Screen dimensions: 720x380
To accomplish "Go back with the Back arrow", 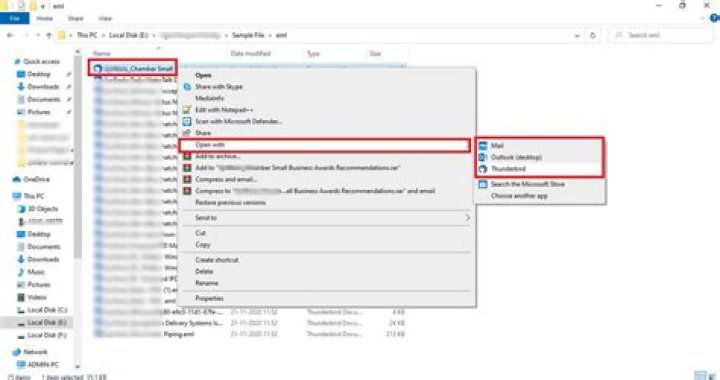I will coord(10,35).
